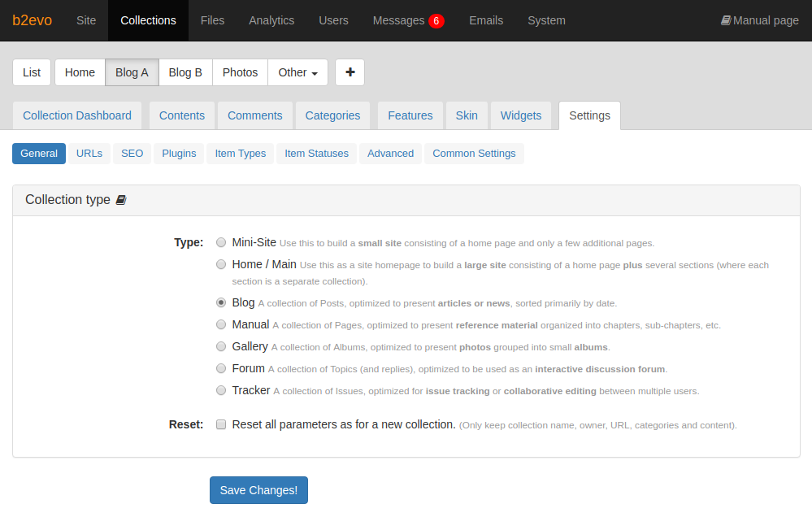The width and height of the screenshot is (812, 517).
Task: Select the Forum collection type
Action: (x=221, y=368)
